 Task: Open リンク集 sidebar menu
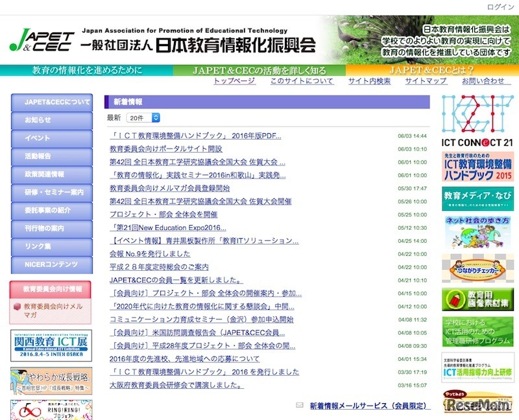[x=52, y=247]
